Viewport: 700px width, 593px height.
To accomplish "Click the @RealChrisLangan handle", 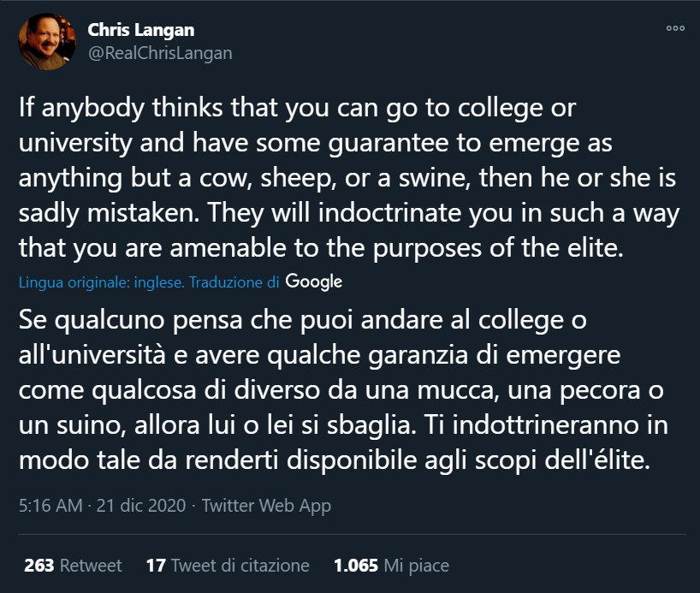I will point(160,53).
